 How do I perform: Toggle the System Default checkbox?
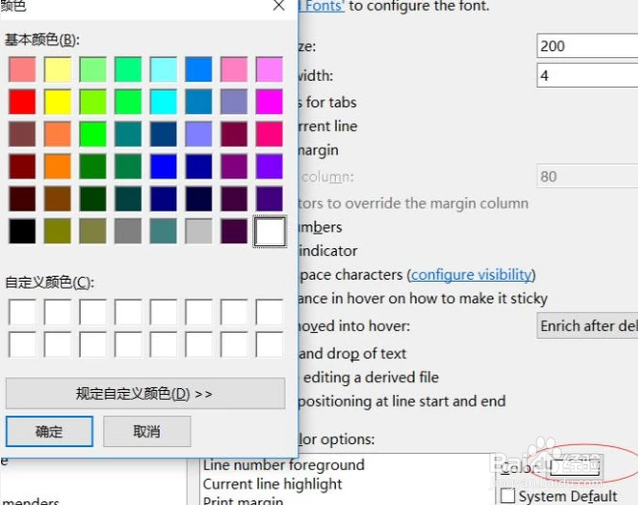(508, 496)
